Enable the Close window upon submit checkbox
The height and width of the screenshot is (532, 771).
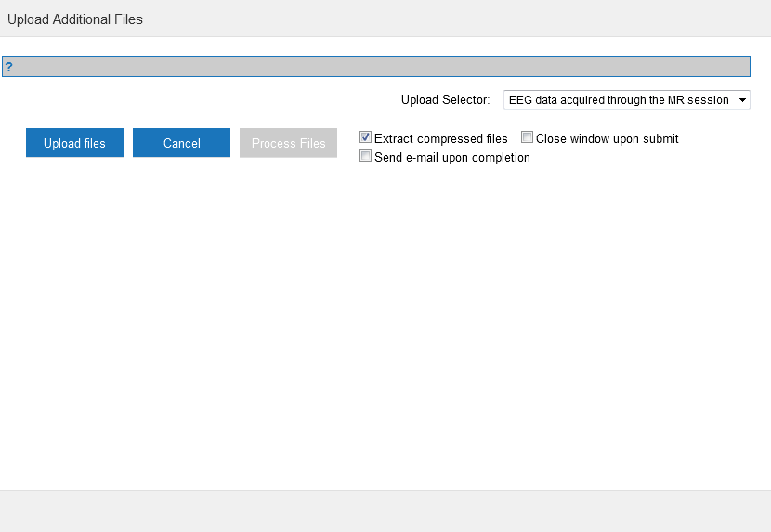528,137
